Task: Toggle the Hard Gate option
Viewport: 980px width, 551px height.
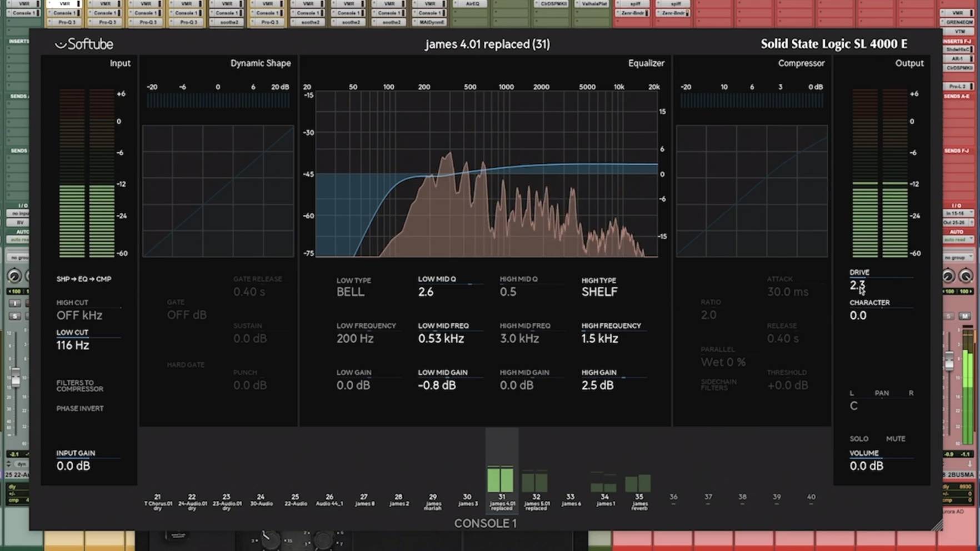Action: click(x=186, y=364)
